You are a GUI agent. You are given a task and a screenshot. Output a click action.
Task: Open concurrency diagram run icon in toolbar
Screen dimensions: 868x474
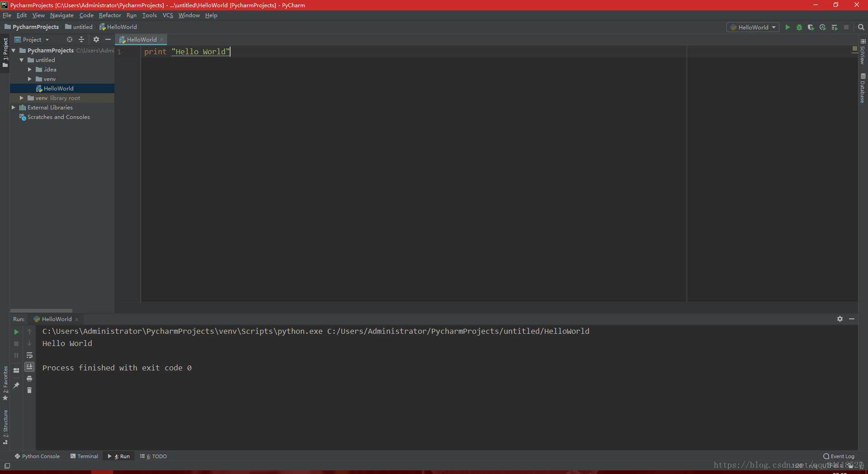pos(835,27)
